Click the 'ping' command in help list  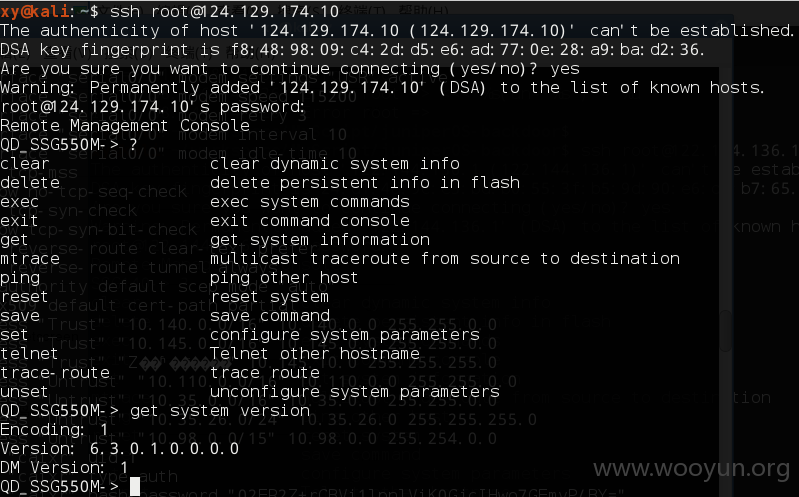[x=20, y=278]
